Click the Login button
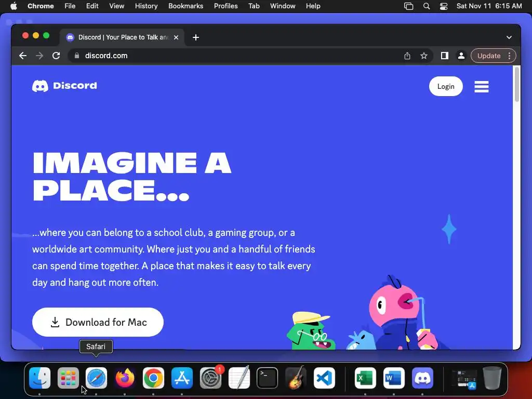 pyautogui.click(x=446, y=86)
